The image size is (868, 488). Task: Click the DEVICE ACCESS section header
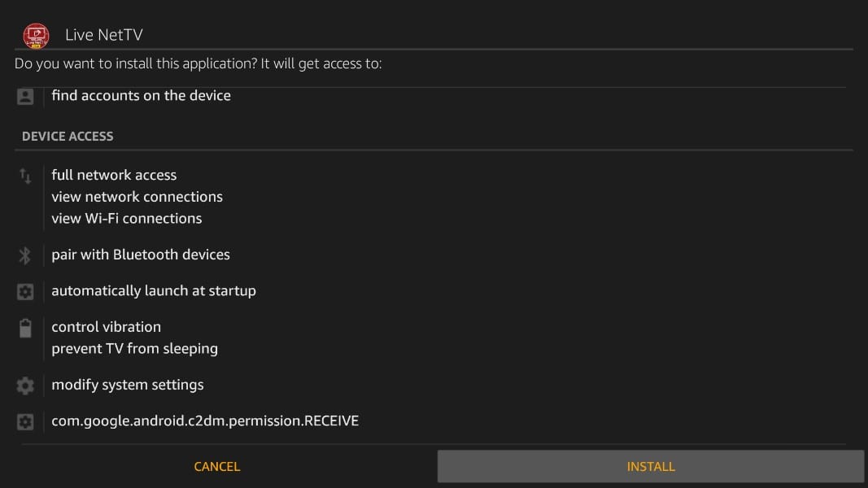point(68,136)
